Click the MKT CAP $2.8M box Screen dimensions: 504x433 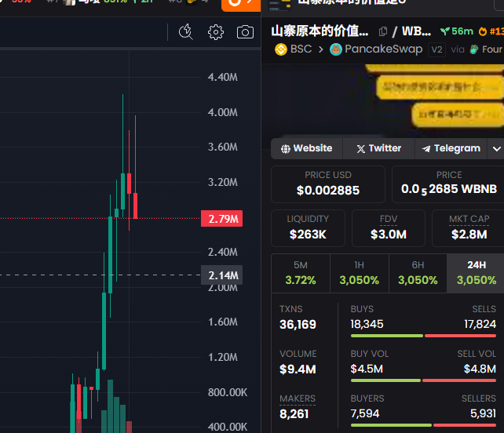point(469,228)
